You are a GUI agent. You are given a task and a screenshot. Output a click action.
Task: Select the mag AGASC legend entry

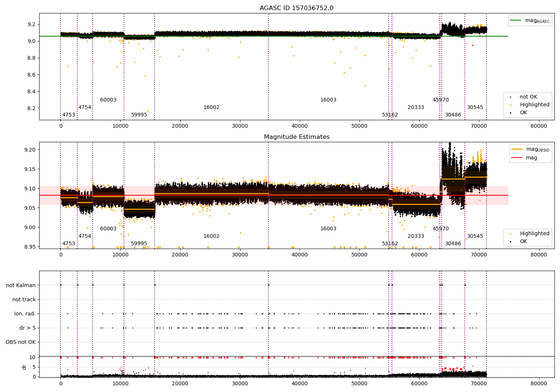point(530,21)
